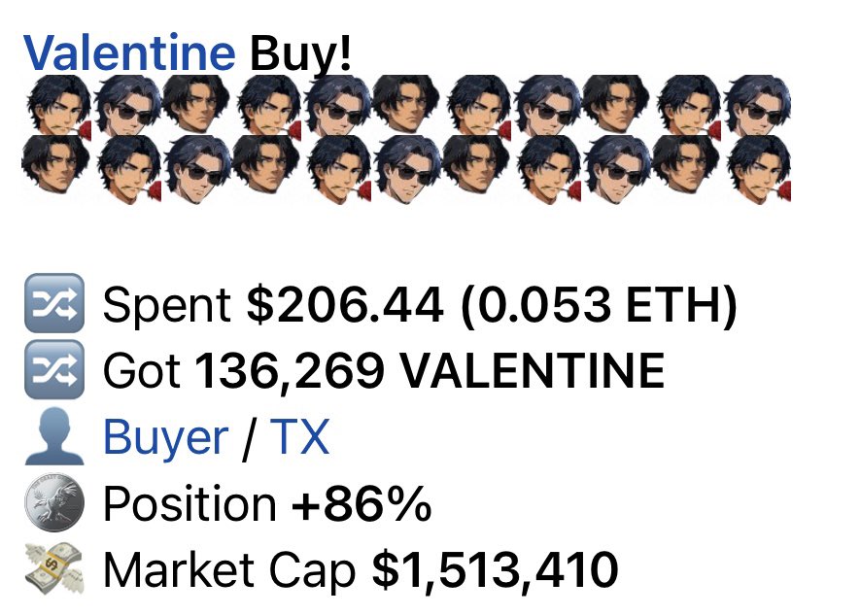
Task: Click the flying money icon beside Market Cap
Action: (54, 568)
